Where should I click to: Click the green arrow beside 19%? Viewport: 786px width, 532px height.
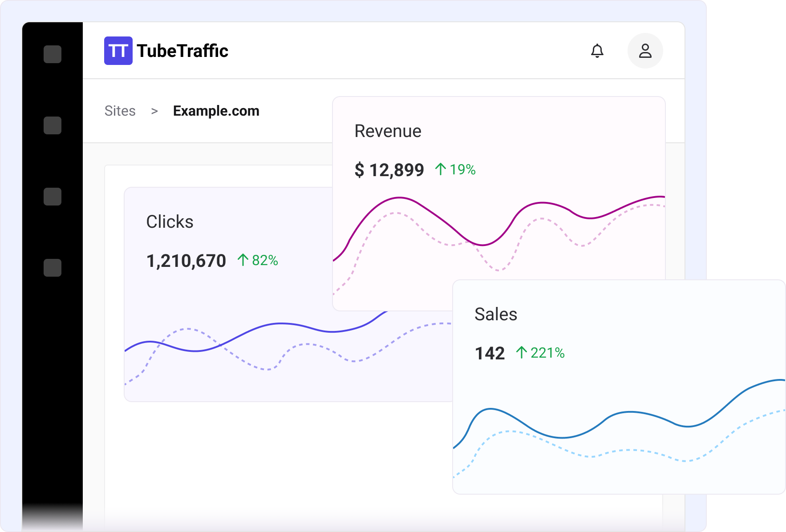pos(440,169)
